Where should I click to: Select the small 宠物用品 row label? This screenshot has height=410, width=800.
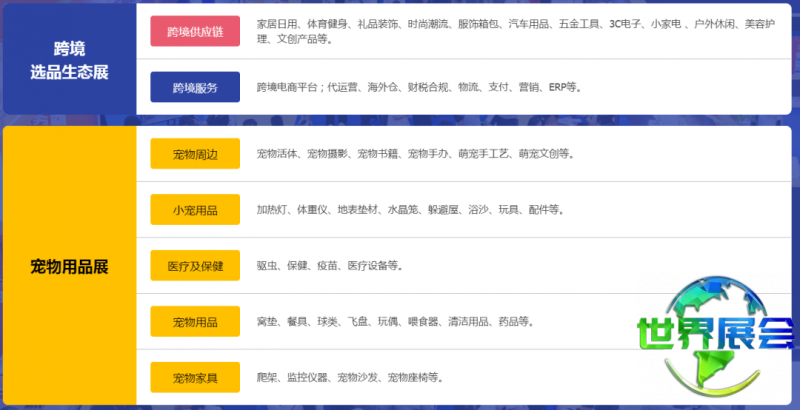[x=195, y=322]
